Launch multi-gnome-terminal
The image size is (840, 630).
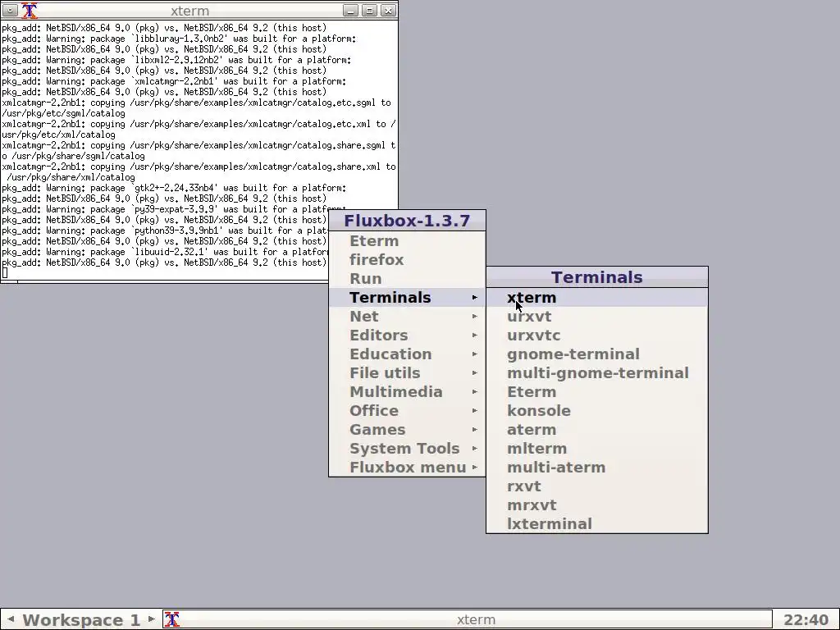[597, 373]
